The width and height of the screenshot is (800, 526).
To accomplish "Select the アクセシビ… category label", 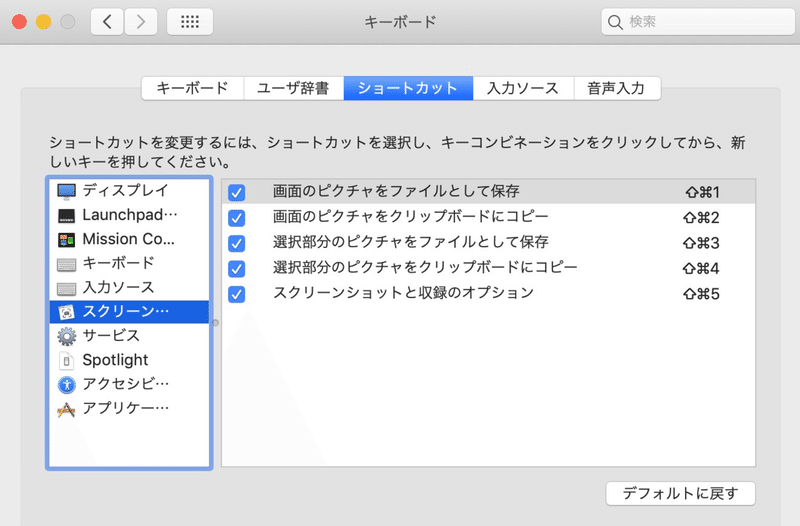I will [x=126, y=384].
